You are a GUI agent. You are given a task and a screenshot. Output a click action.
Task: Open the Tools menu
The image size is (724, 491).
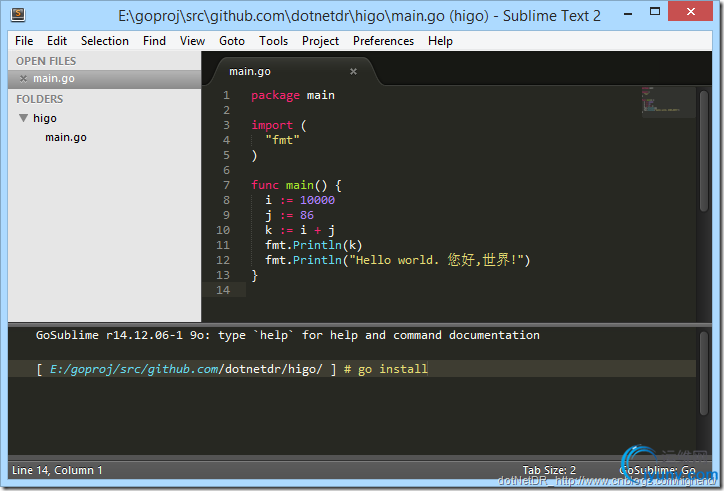click(273, 41)
